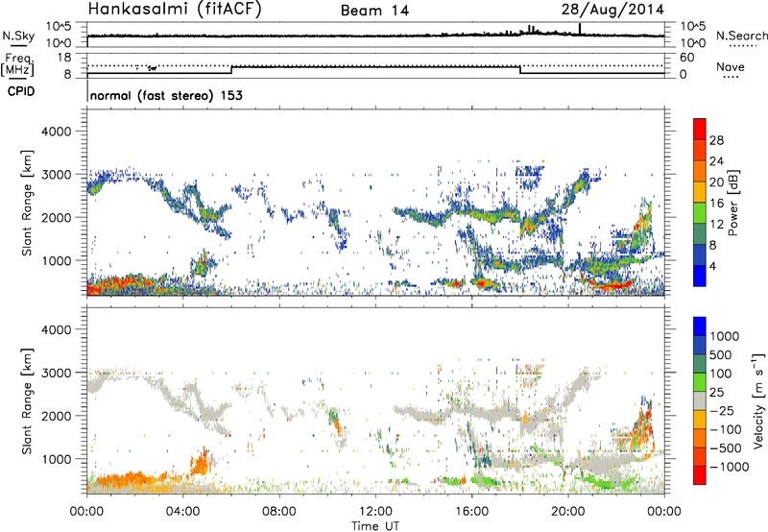Click the "16:00" time tick label
The height and width of the screenshot is (532, 768).
point(471,512)
